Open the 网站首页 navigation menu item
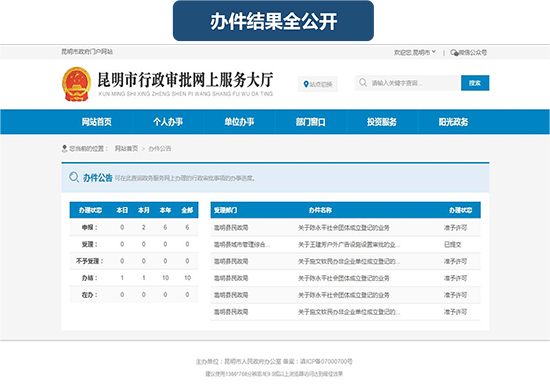This screenshot has width=550, height=390. pyautogui.click(x=97, y=122)
